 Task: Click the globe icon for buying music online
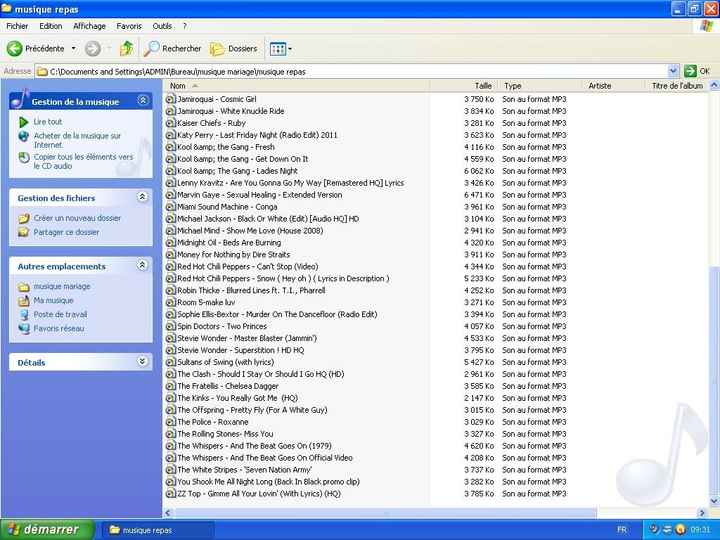[23, 136]
